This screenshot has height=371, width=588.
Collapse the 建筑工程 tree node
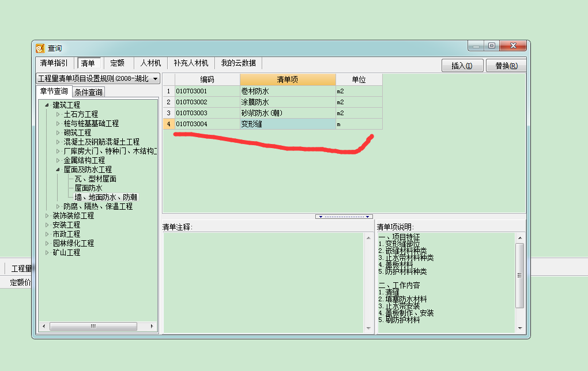(47, 105)
